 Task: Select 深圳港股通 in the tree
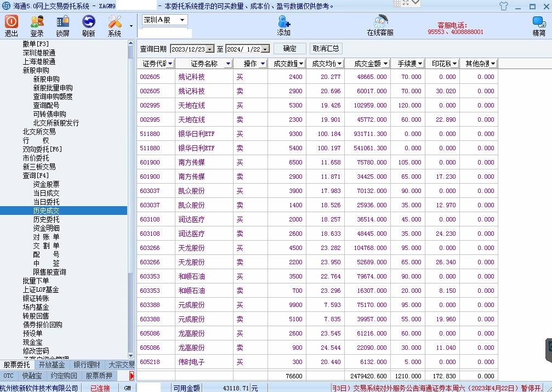tap(39, 53)
